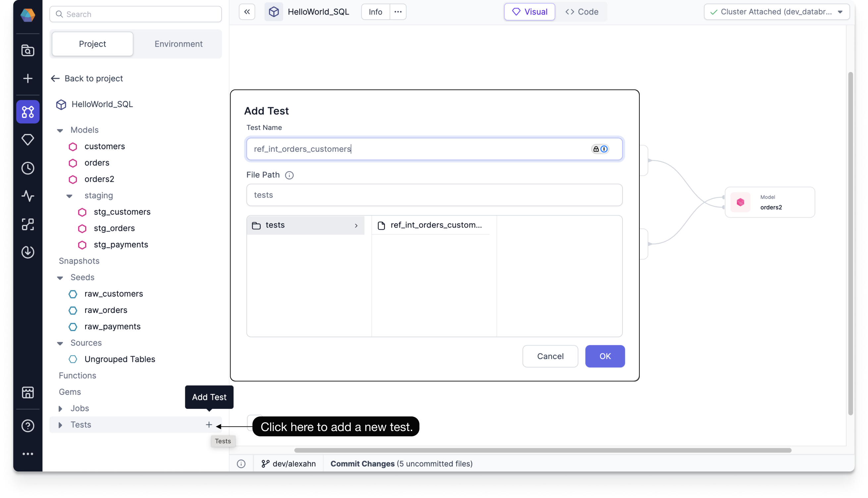This screenshot has height=498, width=868.
Task: Switch to Code view
Action: tap(582, 12)
